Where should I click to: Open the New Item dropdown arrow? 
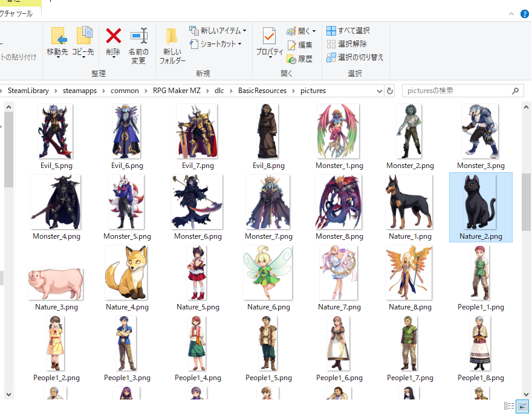click(244, 31)
